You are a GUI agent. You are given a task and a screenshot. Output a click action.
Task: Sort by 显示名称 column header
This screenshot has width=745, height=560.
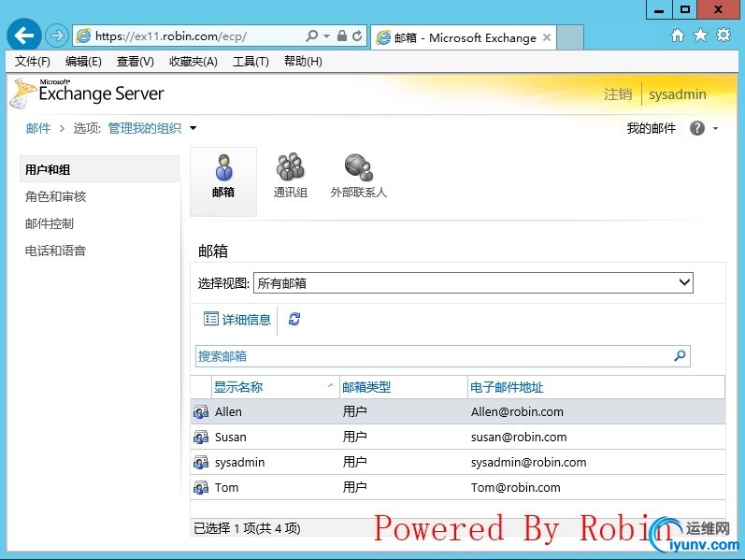(x=274, y=387)
